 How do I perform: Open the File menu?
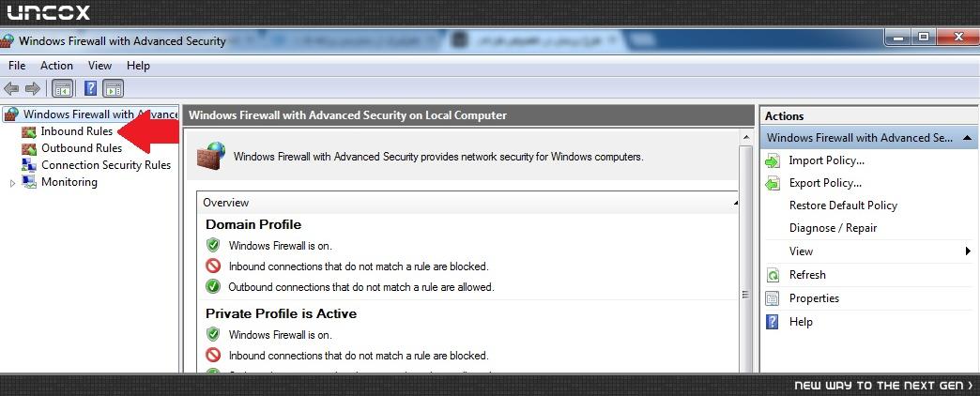pos(17,66)
